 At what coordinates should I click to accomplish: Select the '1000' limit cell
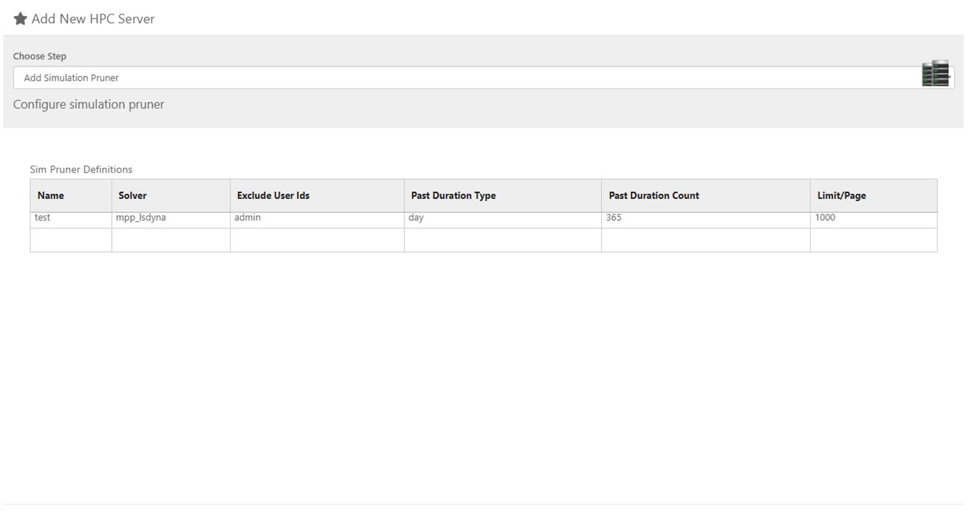click(825, 218)
